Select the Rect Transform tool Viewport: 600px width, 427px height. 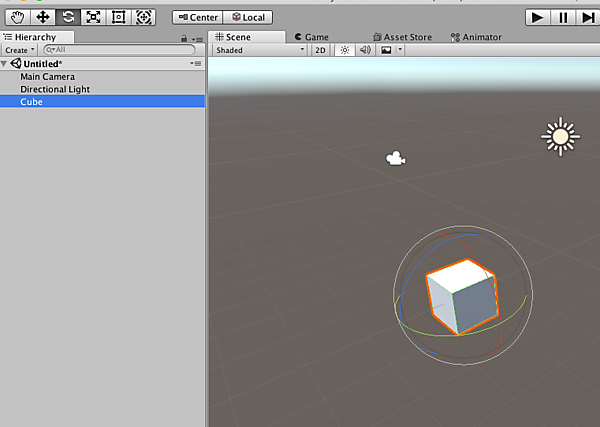click(119, 17)
